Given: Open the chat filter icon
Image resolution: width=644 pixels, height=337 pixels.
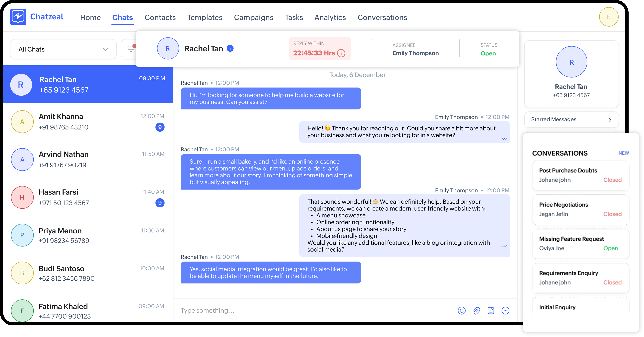Looking at the screenshot, I should click(x=130, y=49).
